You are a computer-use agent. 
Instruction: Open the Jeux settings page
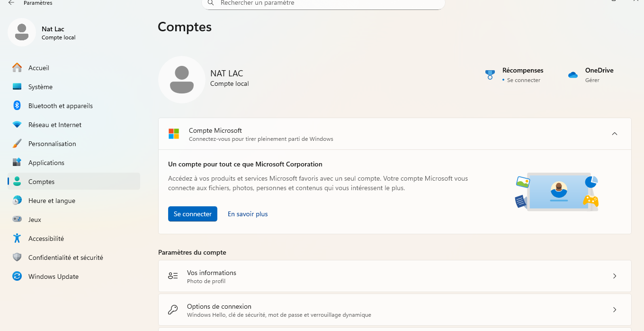tap(74, 220)
